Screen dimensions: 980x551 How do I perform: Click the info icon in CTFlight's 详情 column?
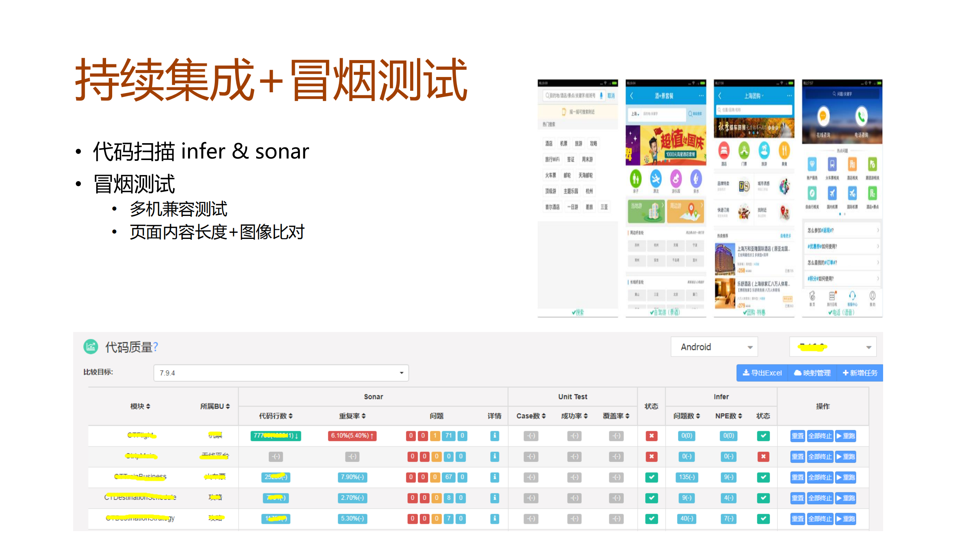494,436
